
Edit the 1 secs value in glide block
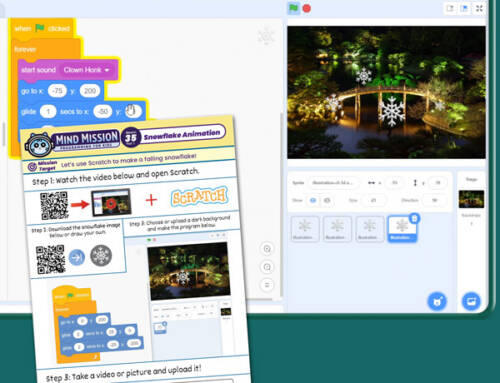coord(48,112)
